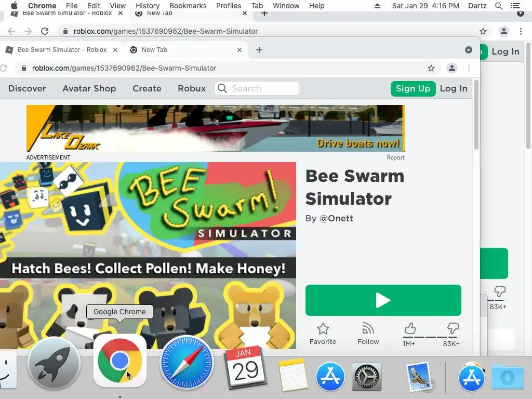Click the front window's vertical scrollbar
532x399 pixels.
[x=476, y=115]
